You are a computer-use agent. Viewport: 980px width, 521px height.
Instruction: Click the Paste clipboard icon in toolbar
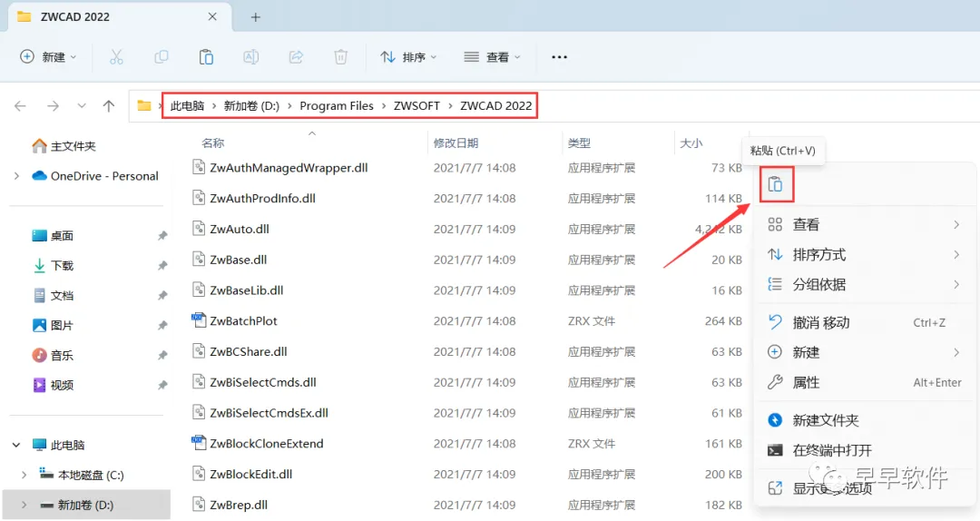[x=206, y=57]
